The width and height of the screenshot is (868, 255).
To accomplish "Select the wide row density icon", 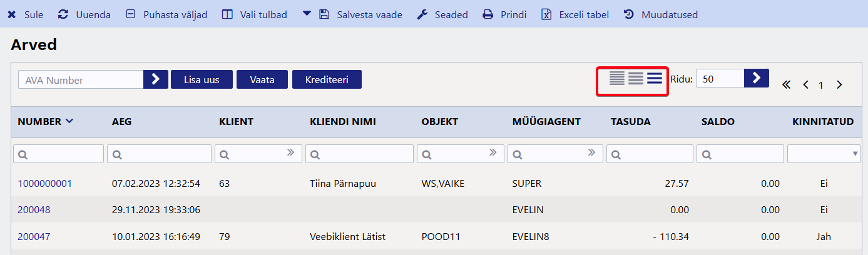I will [x=655, y=79].
